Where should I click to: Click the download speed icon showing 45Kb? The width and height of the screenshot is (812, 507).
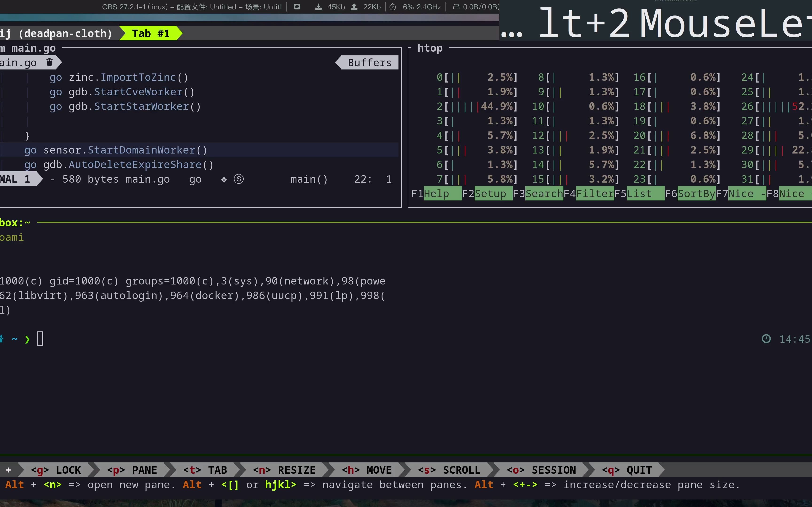pyautogui.click(x=318, y=7)
